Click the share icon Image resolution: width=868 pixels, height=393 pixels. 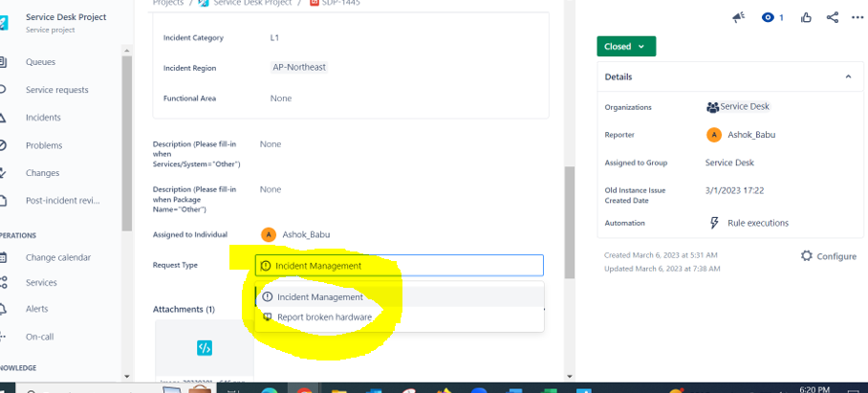click(832, 18)
